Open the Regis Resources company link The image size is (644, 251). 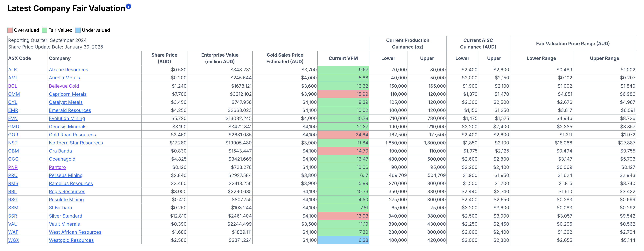coord(67,191)
